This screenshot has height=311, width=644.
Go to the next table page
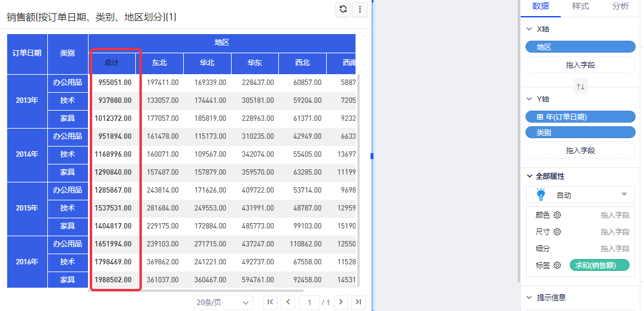(x=341, y=303)
